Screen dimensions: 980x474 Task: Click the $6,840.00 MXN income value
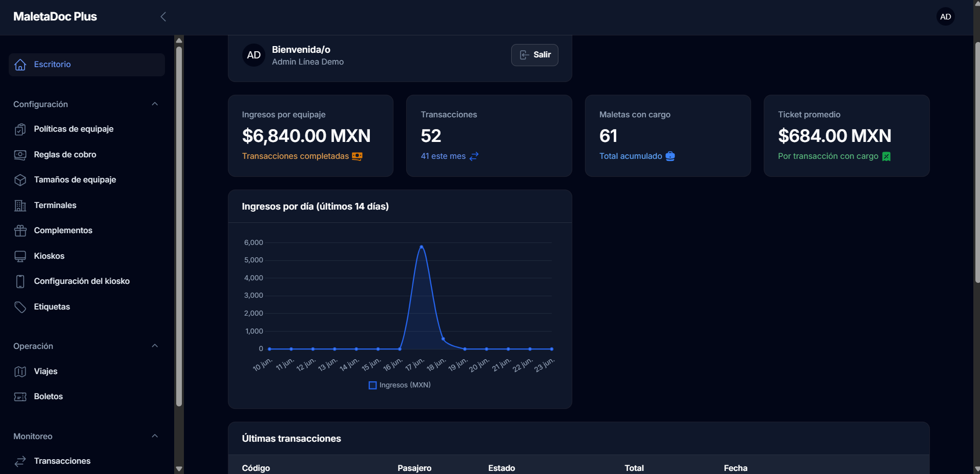click(306, 136)
